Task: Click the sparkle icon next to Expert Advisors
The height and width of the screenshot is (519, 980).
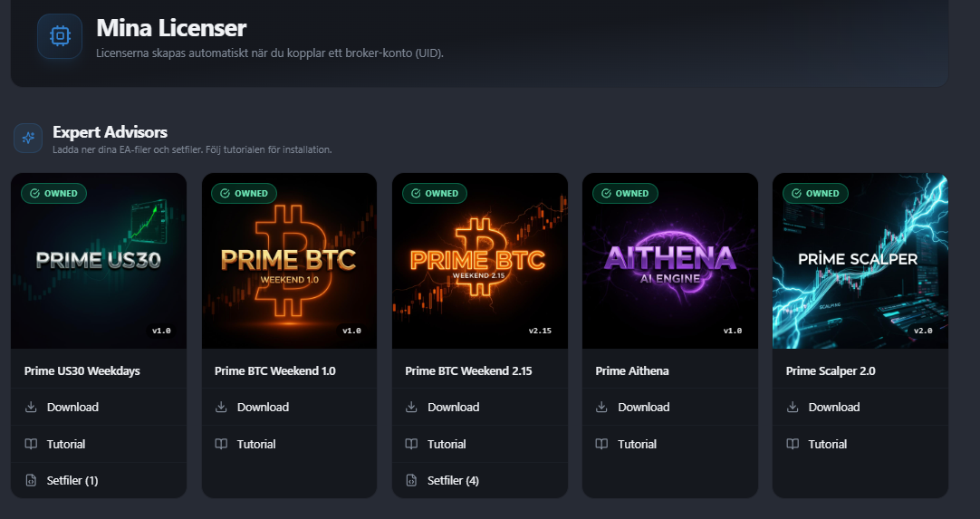Action: coord(28,139)
